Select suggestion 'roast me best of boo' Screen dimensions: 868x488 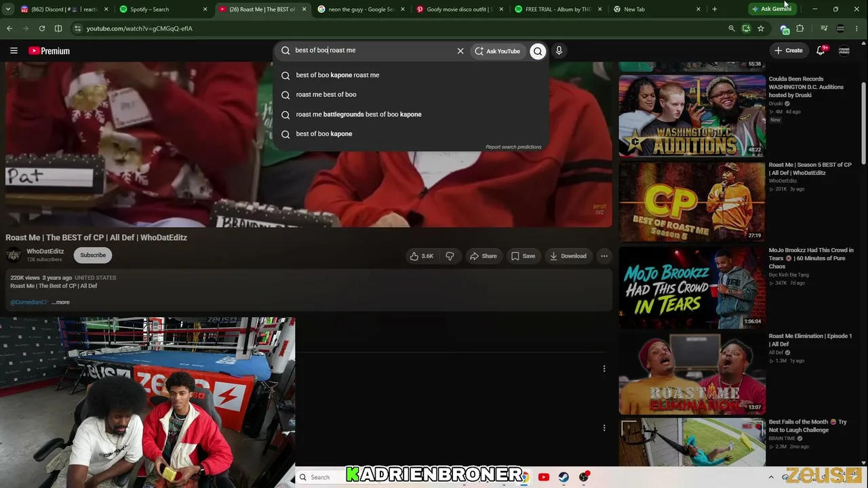point(411,95)
